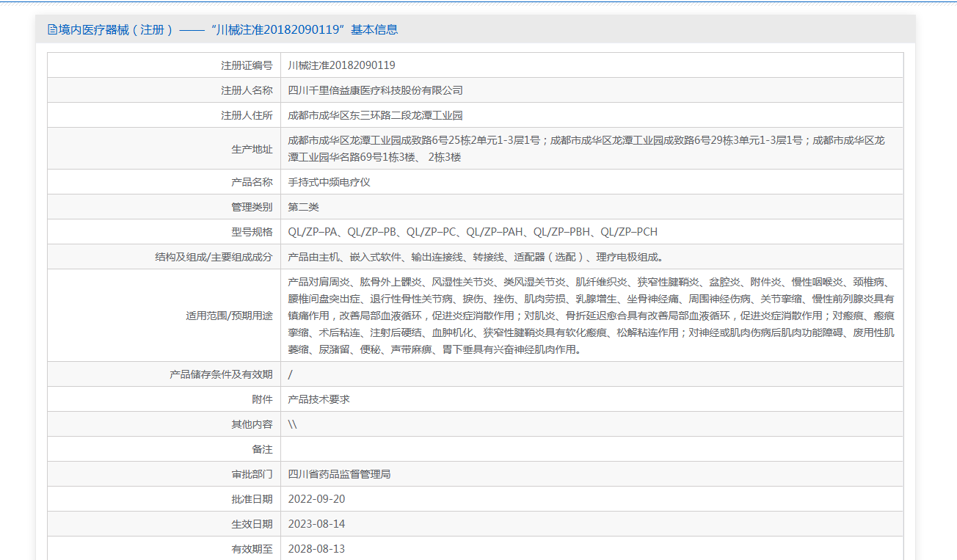The width and height of the screenshot is (957, 560).
Task: Click the 批准日期 label
Action: (x=252, y=499)
